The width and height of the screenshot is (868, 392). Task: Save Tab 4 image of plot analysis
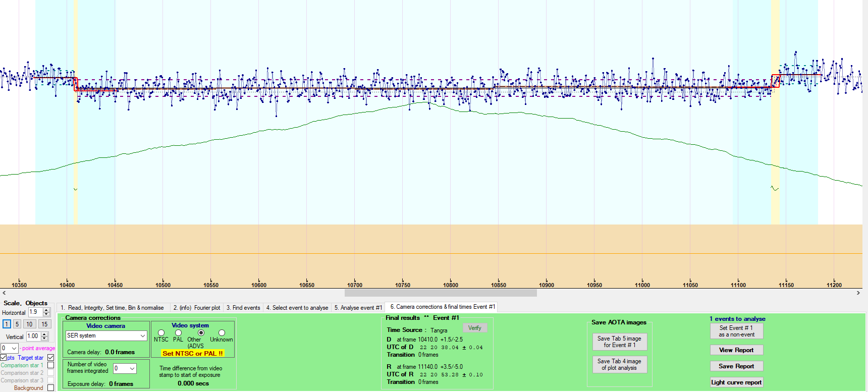pos(619,364)
